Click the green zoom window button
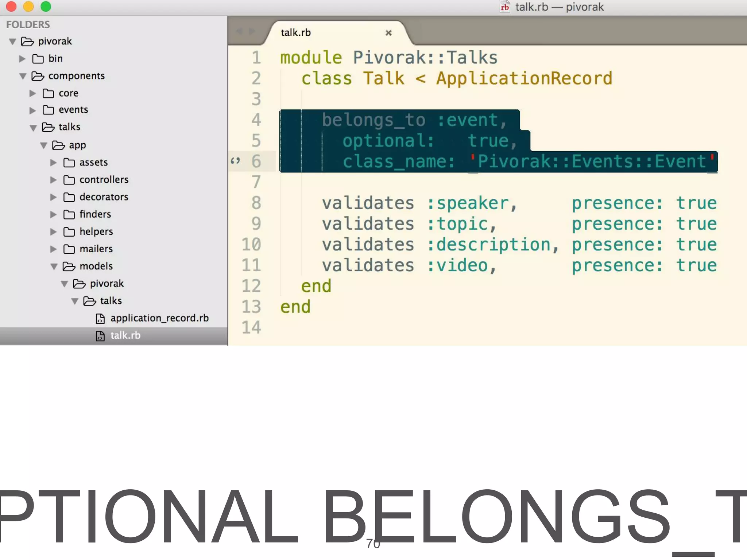This screenshot has height=560, width=747. (x=46, y=6)
